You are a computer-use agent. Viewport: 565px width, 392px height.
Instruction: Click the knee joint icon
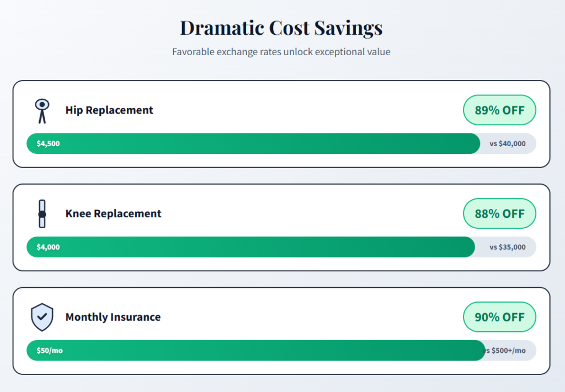click(42, 213)
